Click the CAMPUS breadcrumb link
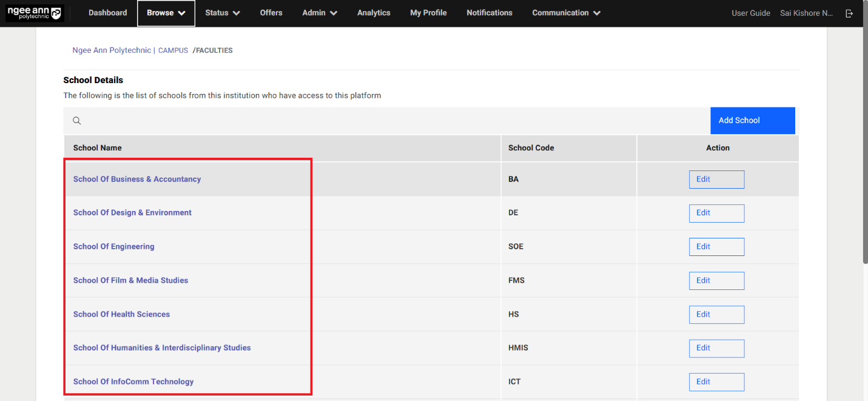 pos(173,51)
